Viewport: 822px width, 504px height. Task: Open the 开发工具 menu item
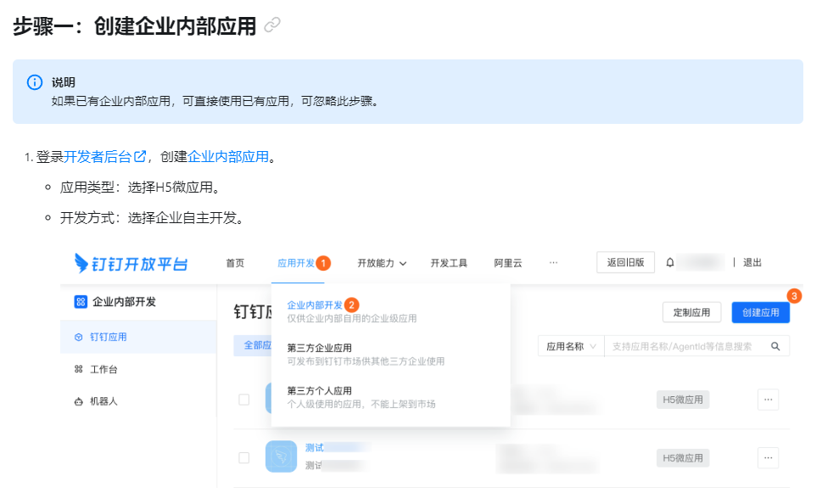coord(449,263)
